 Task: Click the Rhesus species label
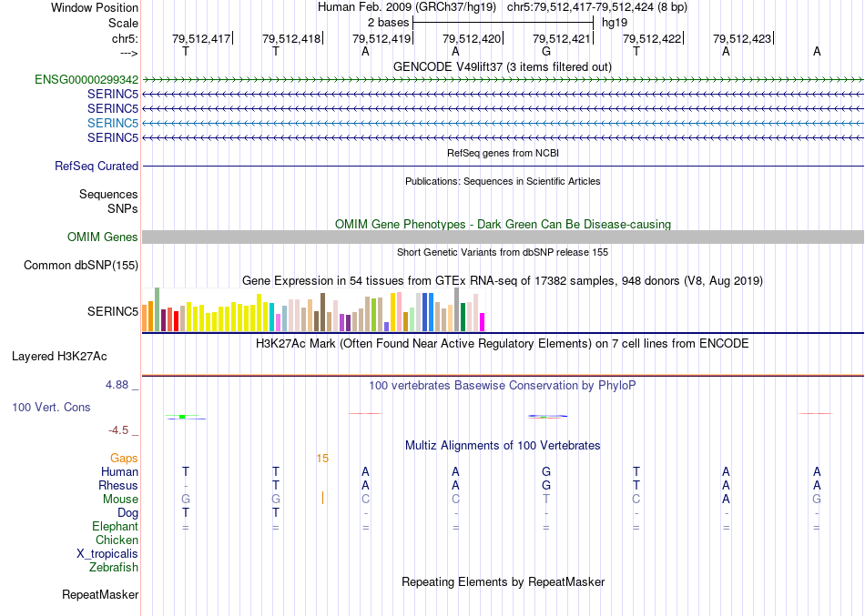click(x=118, y=485)
